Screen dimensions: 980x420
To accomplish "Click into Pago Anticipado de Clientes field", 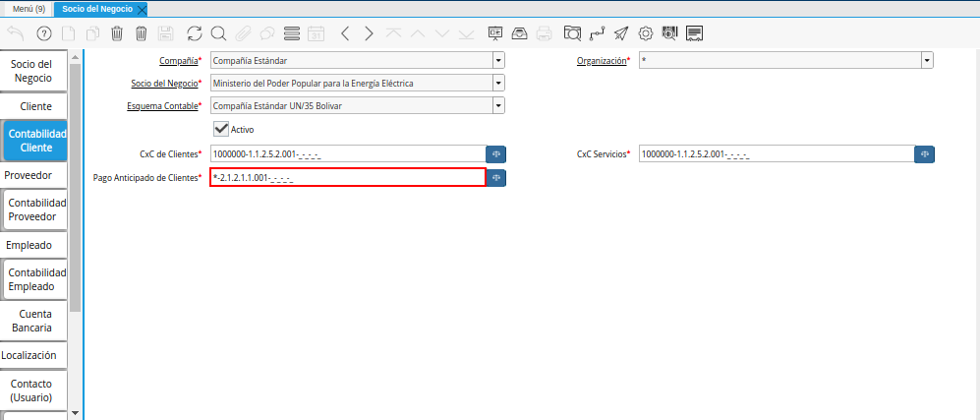I will (x=348, y=177).
